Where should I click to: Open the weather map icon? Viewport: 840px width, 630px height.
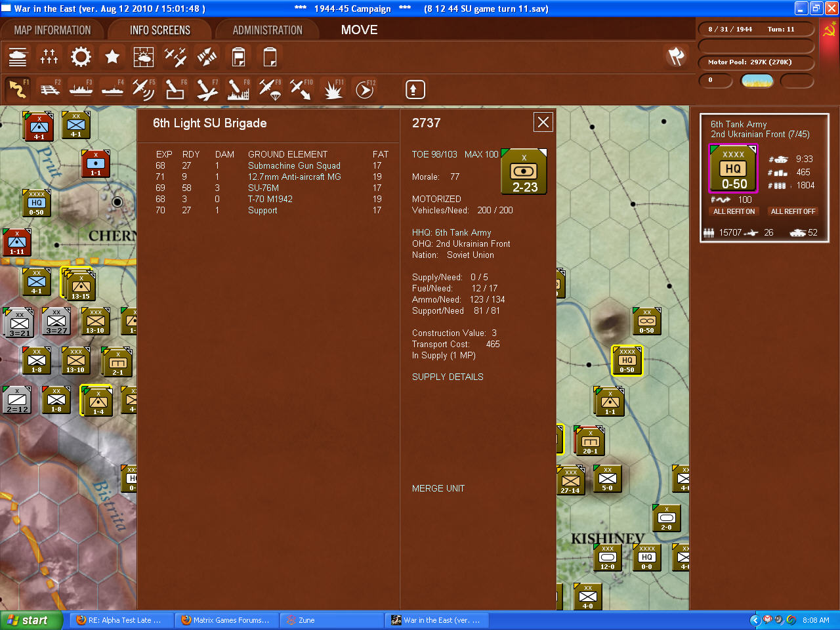(144, 57)
